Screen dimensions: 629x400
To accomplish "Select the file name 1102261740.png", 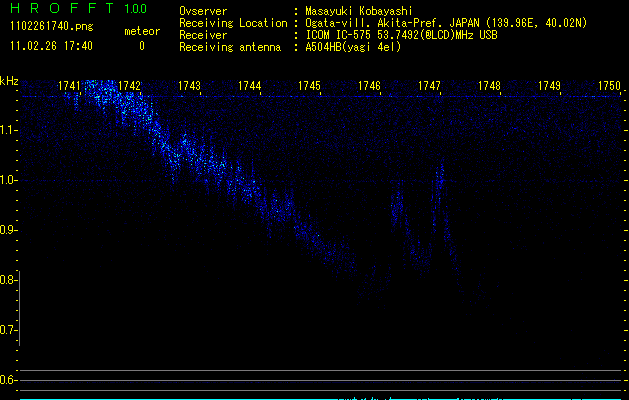I will pyautogui.click(x=52, y=26).
